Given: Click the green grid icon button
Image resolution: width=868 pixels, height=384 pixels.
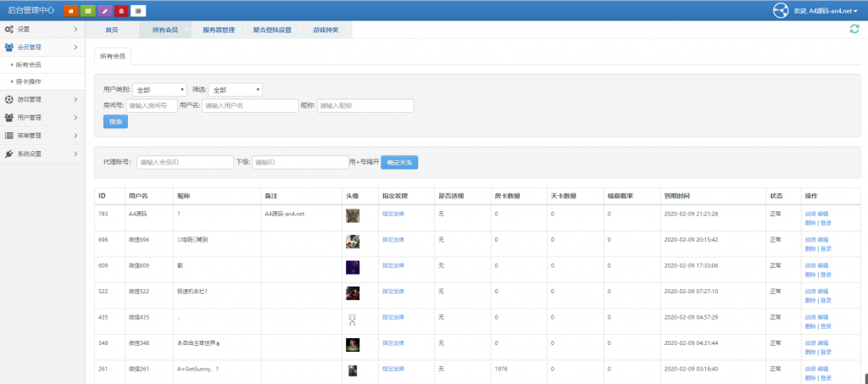Looking at the screenshot, I should pyautogui.click(x=87, y=10).
